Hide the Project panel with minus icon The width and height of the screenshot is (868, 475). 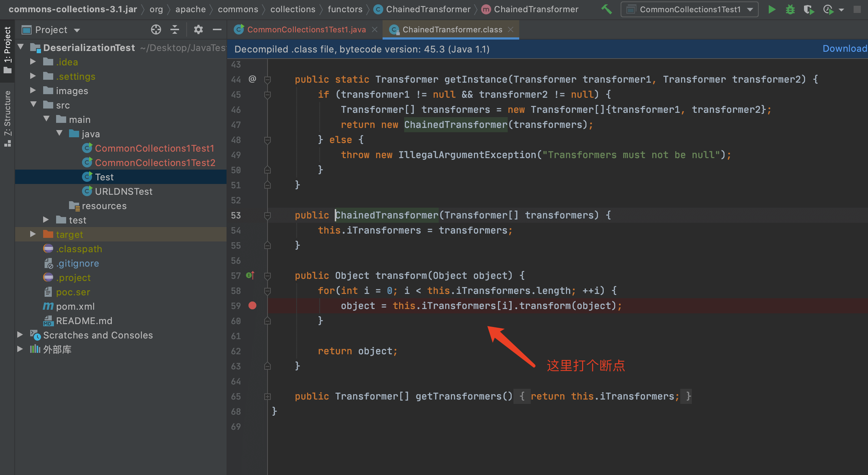pos(217,29)
